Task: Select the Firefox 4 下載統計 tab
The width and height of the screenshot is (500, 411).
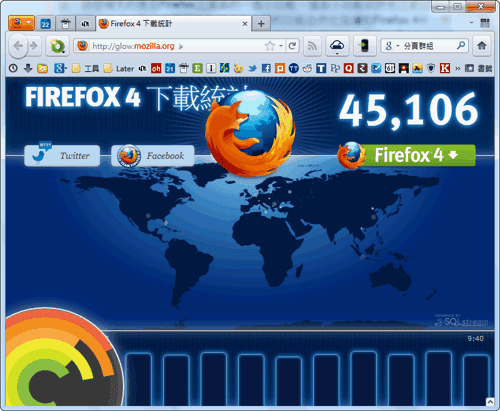Action: pyautogui.click(x=173, y=24)
